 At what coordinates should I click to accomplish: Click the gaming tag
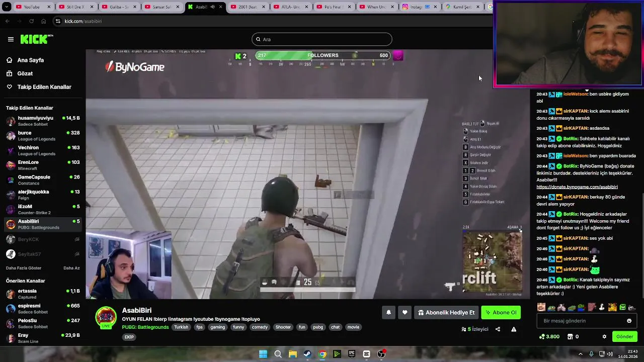(x=218, y=327)
